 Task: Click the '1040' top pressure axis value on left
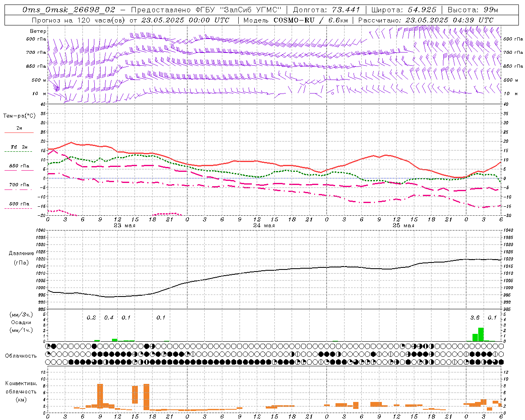tap(40, 231)
